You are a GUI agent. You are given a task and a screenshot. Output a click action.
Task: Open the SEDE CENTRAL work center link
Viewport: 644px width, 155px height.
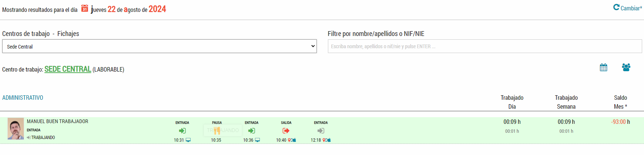point(68,69)
